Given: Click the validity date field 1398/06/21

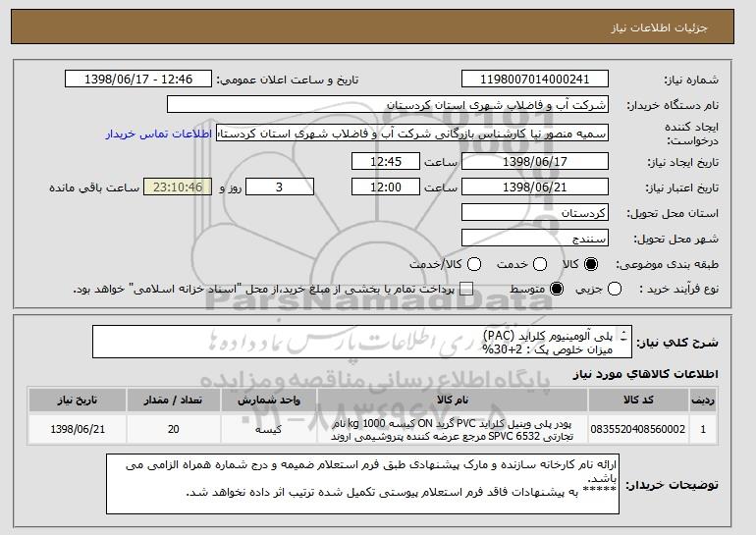Looking at the screenshot, I should pos(535,187).
